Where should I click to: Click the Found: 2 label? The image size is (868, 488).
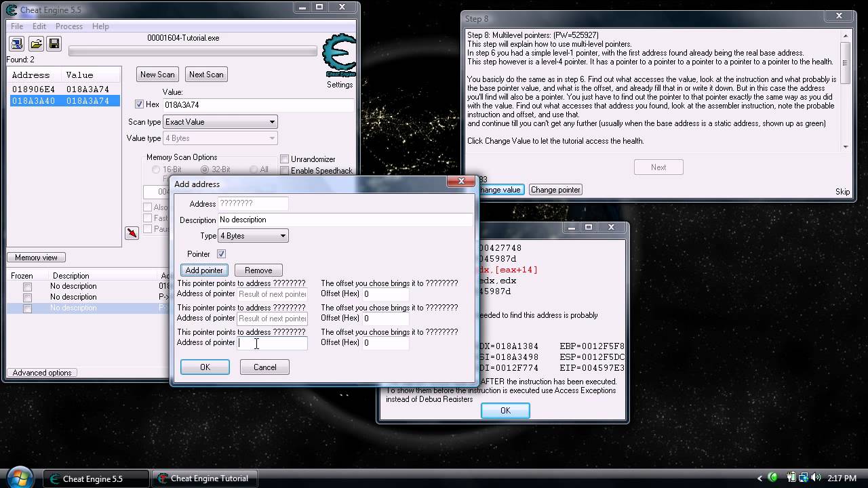(x=22, y=60)
